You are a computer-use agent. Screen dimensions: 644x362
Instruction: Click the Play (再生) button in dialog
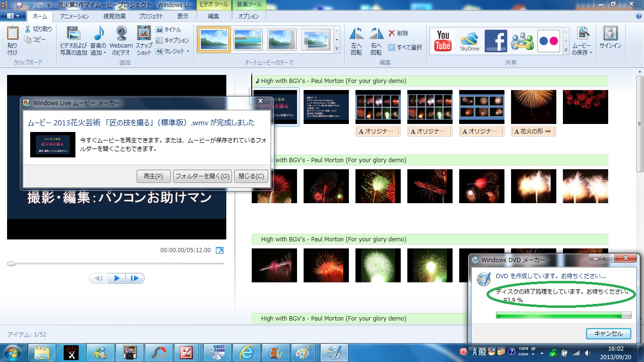(x=153, y=176)
